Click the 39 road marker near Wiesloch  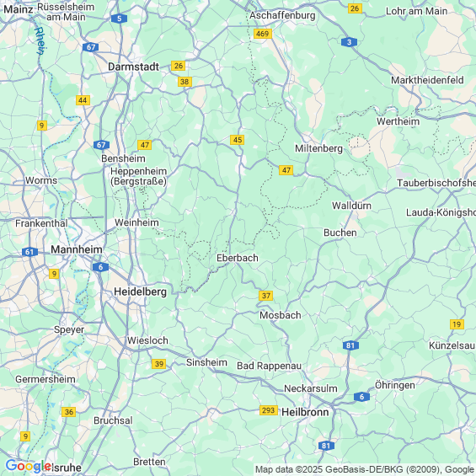[x=159, y=364]
